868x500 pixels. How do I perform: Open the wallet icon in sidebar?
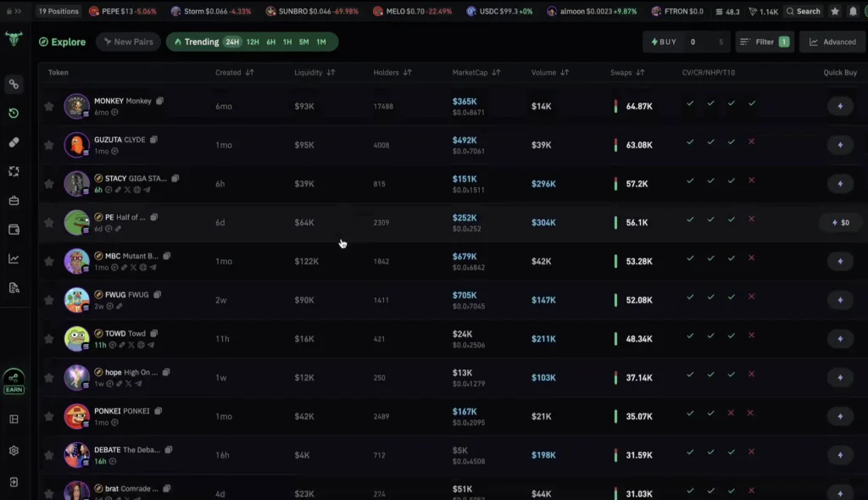point(14,230)
